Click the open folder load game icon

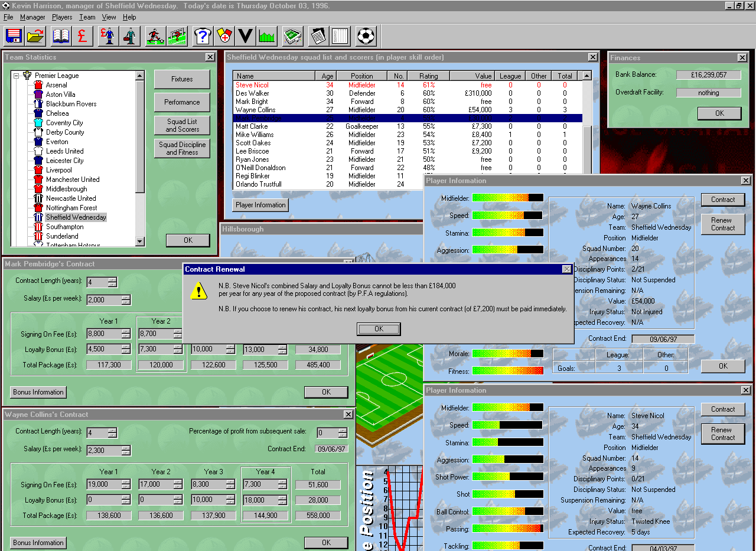click(36, 36)
